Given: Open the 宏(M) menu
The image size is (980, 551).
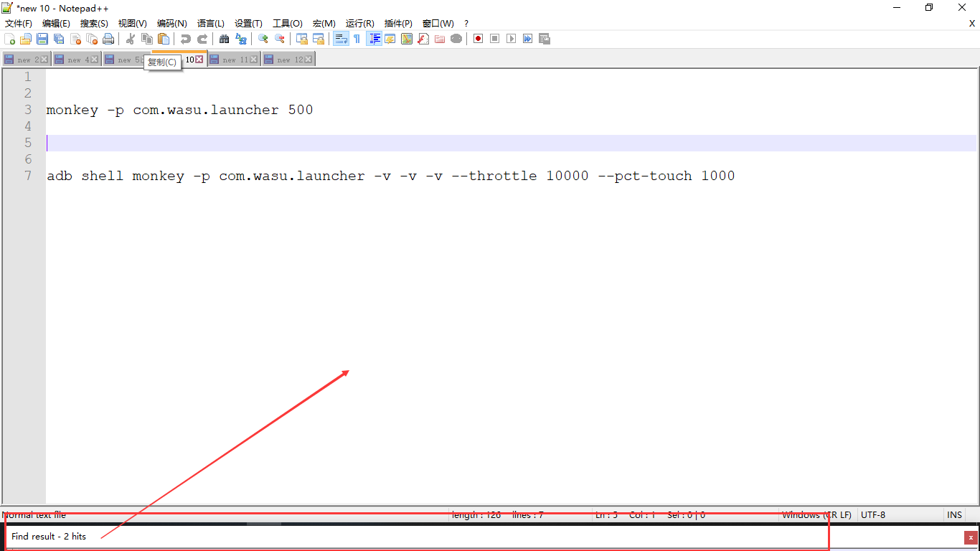Looking at the screenshot, I should point(324,23).
